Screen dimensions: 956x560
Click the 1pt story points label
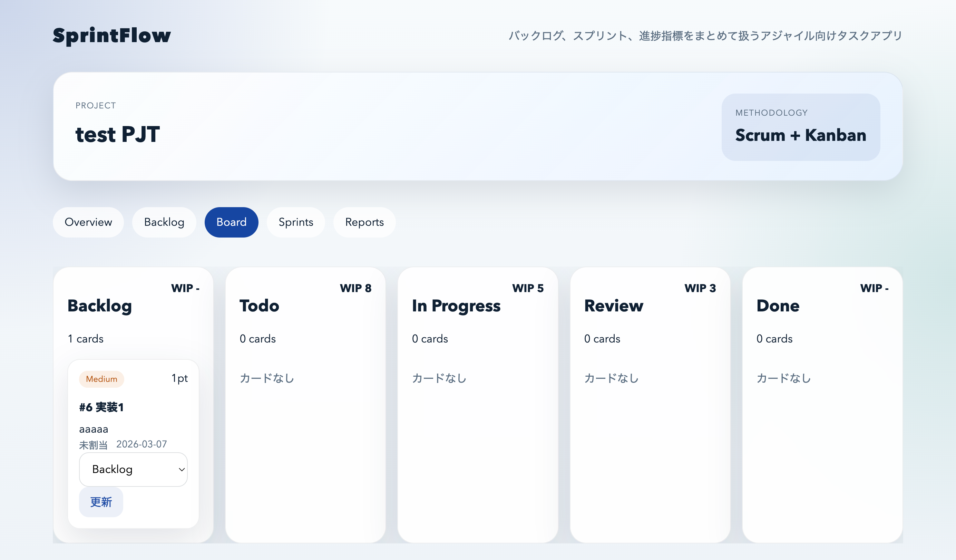(x=179, y=378)
